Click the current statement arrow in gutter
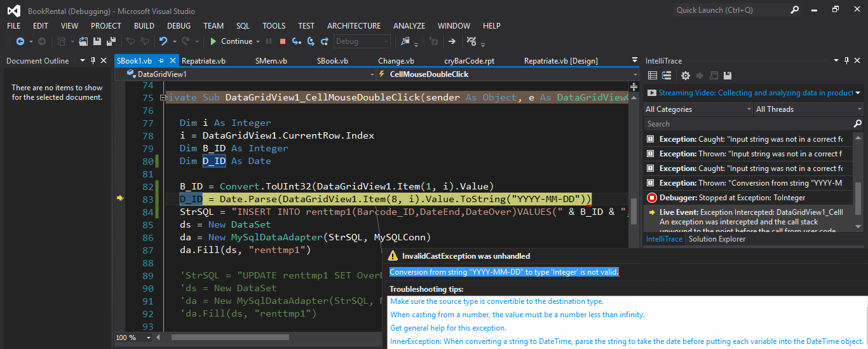The width and height of the screenshot is (868, 349). [x=119, y=199]
